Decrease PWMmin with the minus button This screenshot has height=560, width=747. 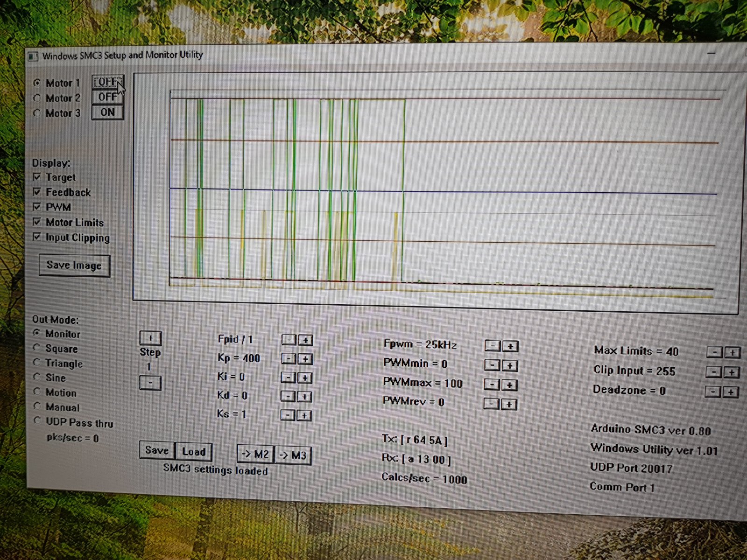coord(492,365)
